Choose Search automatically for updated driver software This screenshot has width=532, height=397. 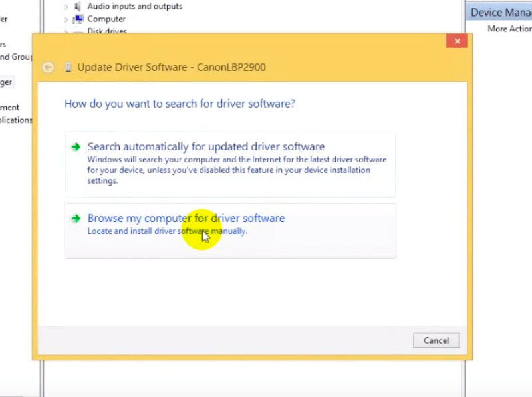pyautogui.click(x=230, y=164)
